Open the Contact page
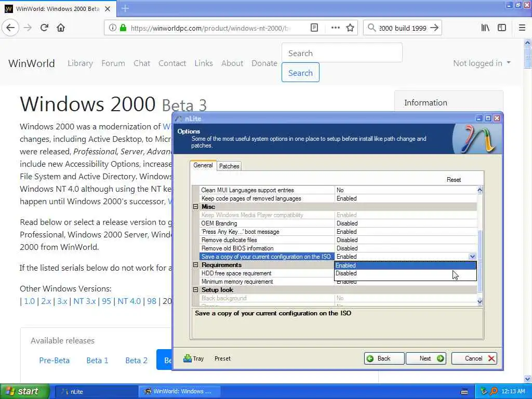532x399 pixels. click(172, 63)
